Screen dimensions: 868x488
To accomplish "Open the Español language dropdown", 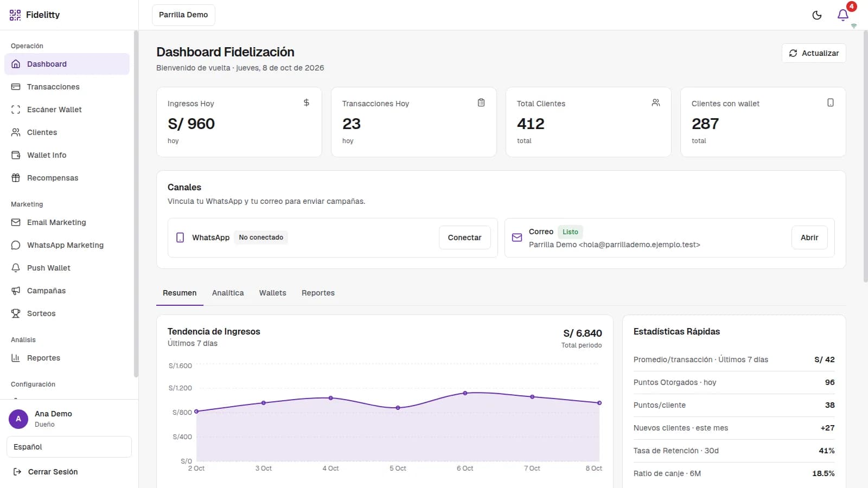I will pos(69,447).
